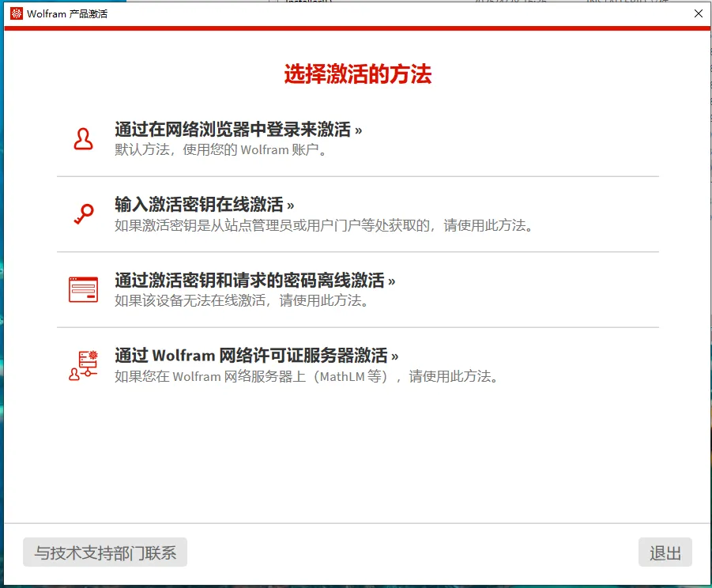The height and width of the screenshot is (588, 712).
Task: Click the 退出 button
Action: click(x=665, y=552)
